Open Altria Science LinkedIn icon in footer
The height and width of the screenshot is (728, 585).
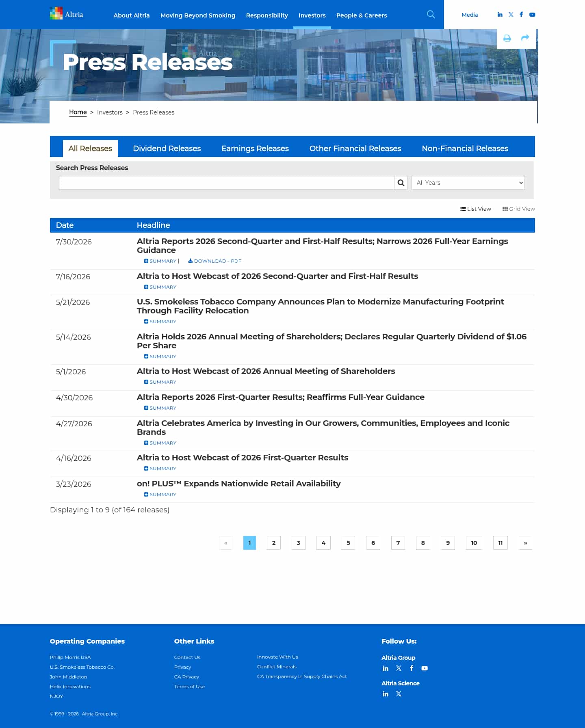point(386,694)
